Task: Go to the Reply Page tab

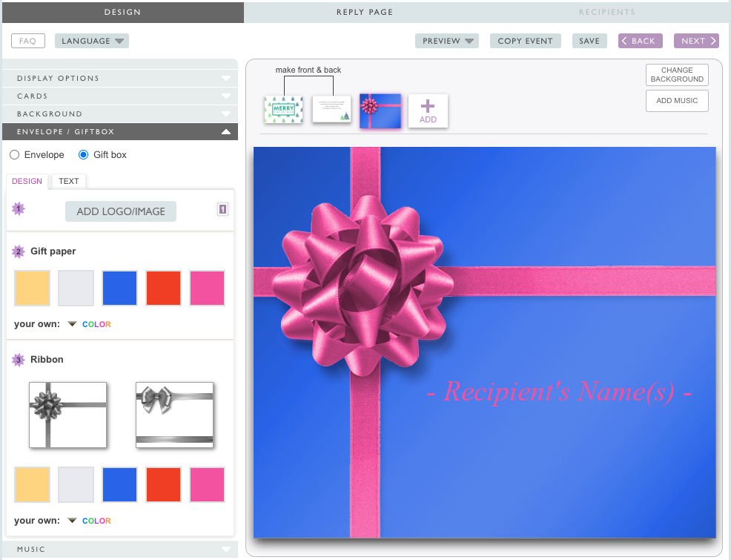Action: pos(364,12)
